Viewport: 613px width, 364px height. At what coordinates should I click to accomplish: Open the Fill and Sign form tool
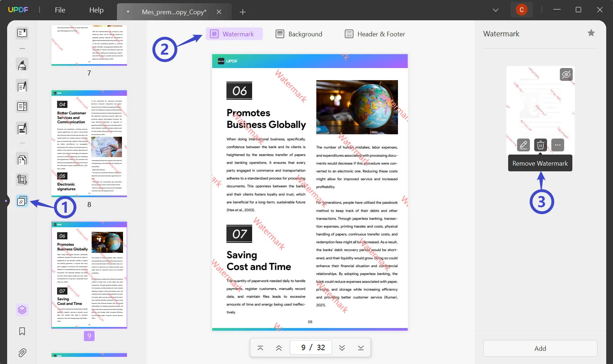[22, 129]
